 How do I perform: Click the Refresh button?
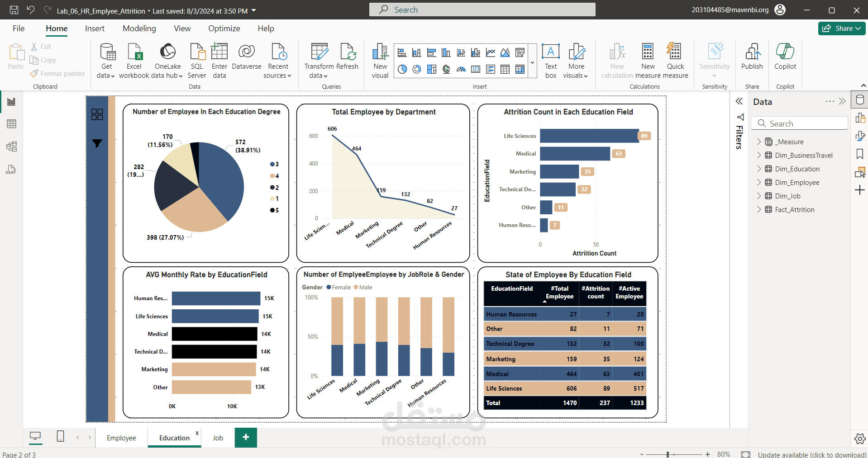point(348,57)
